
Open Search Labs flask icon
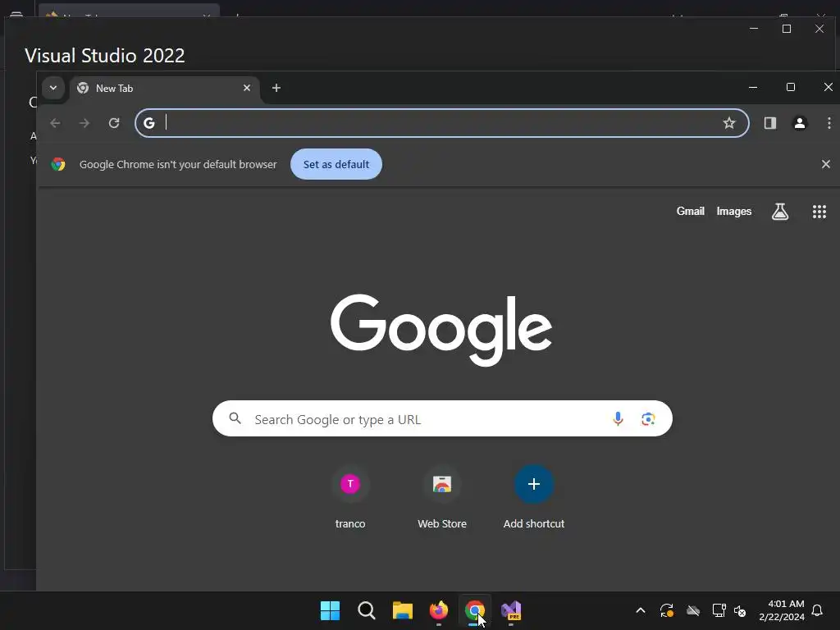pyautogui.click(x=780, y=212)
